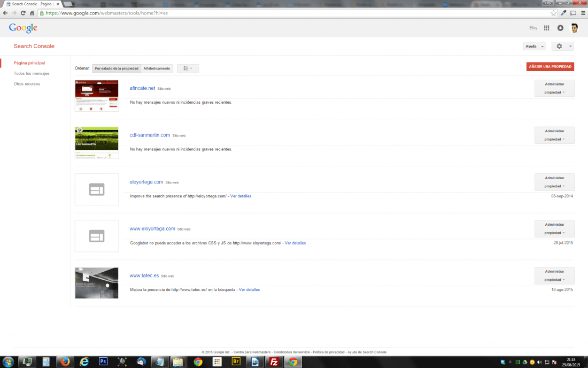This screenshot has height=368, width=588.
Task: Expand Administrar propiedad for cdf-sanmartin.com
Action: [x=554, y=135]
